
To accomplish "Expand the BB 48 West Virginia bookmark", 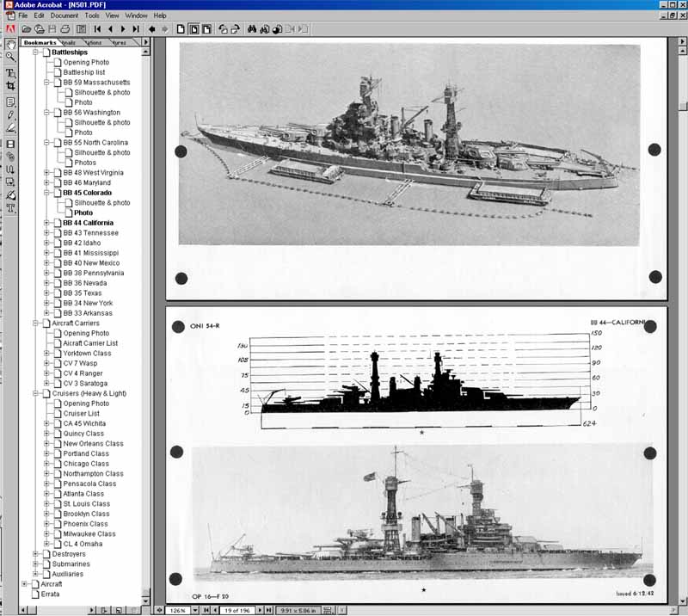I will 46,173.
